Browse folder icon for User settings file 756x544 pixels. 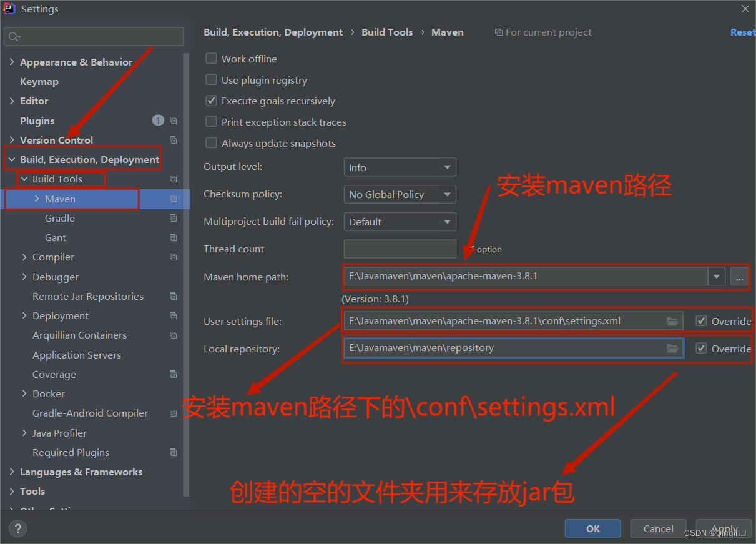[672, 321]
